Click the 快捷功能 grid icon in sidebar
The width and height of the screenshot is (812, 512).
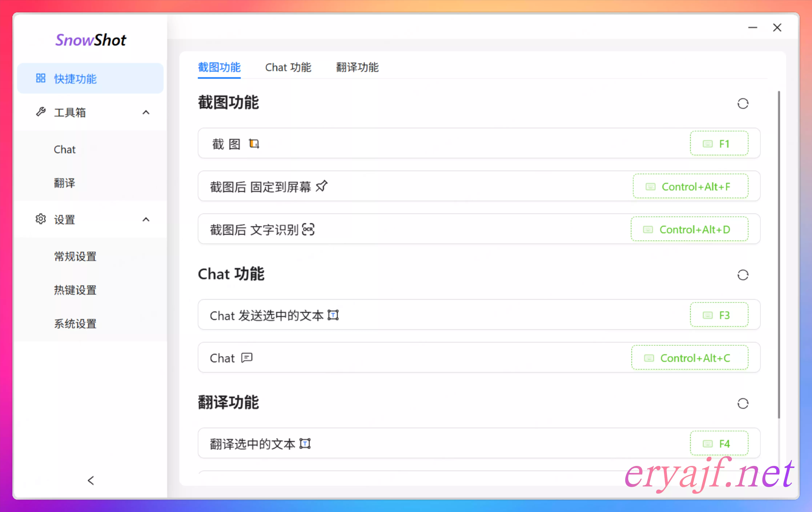[x=41, y=78]
